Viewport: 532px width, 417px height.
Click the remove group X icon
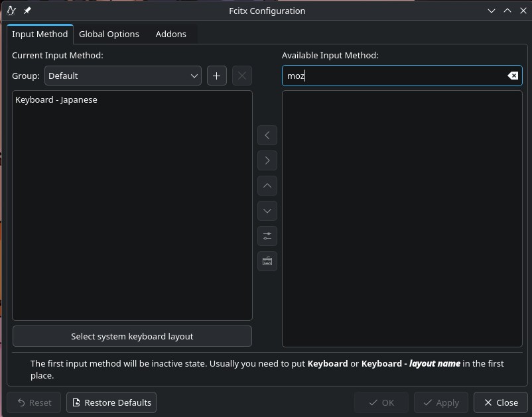tap(241, 76)
